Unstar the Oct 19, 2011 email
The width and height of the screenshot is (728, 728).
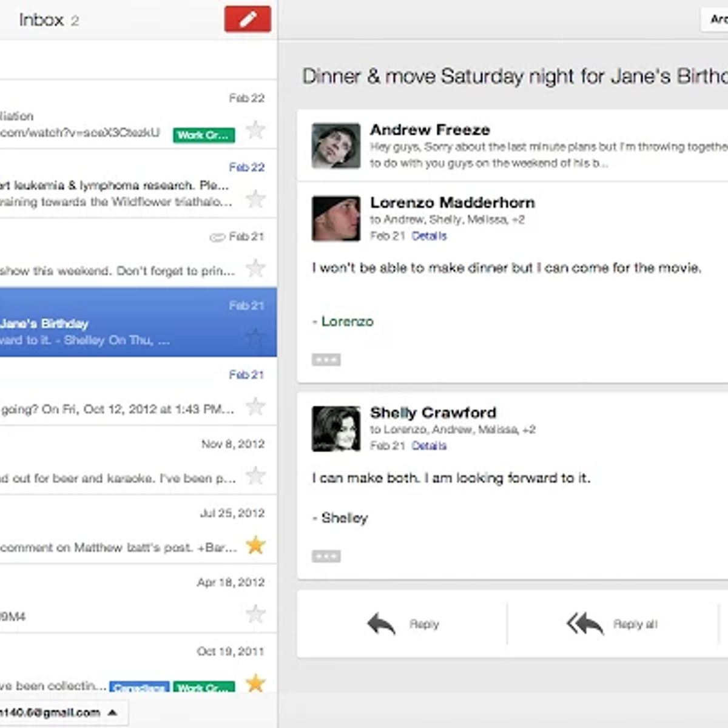[256, 683]
